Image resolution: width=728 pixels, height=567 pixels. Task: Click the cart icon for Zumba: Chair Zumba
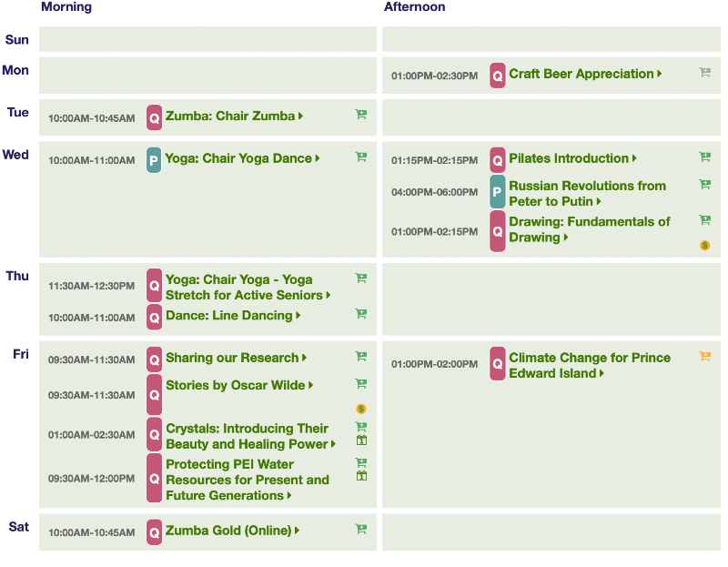[x=361, y=115]
